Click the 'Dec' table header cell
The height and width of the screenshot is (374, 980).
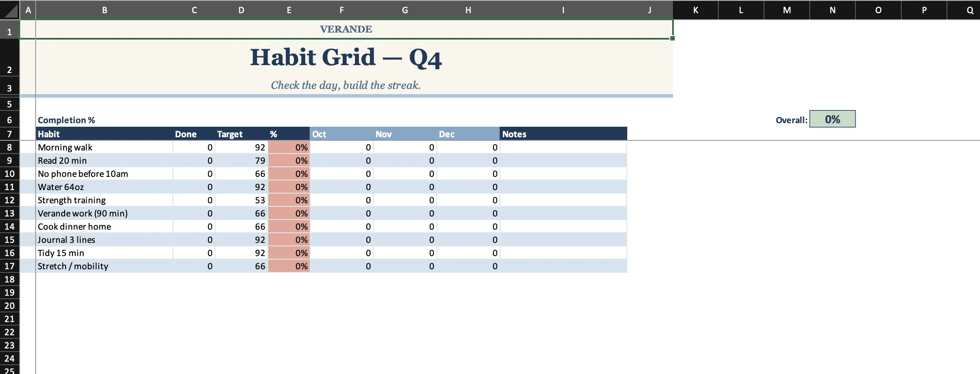click(468, 134)
